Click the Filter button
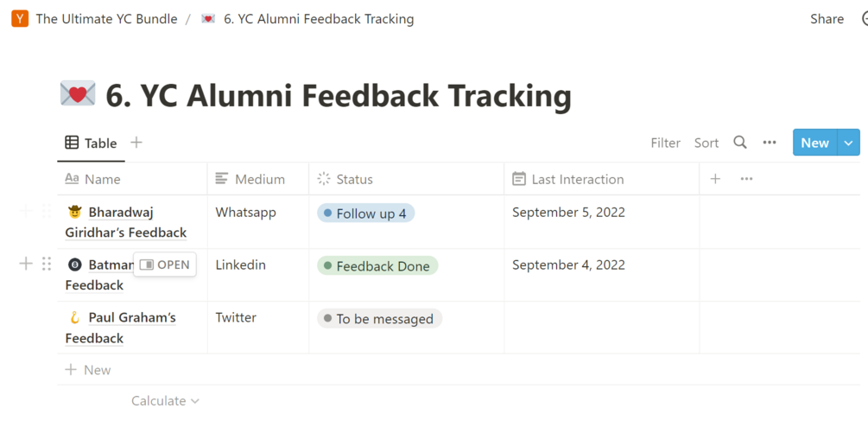 coord(665,144)
